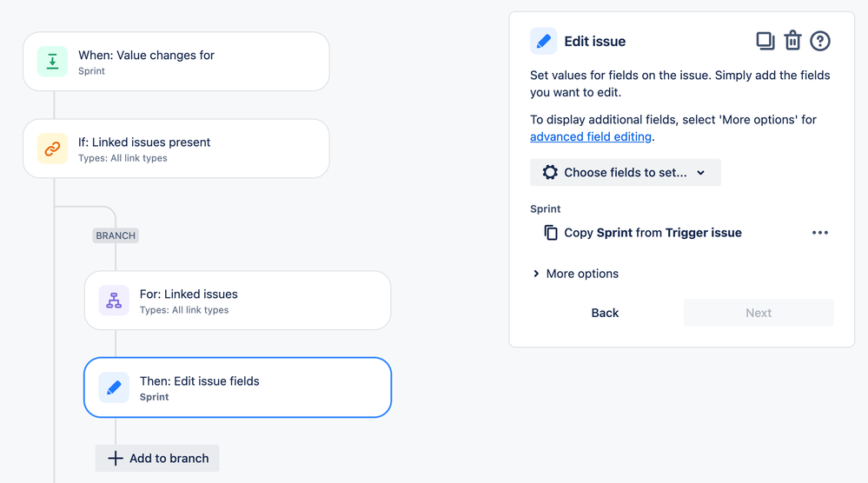The height and width of the screenshot is (483, 868).
Task: Click the gear icon in Choose fields to set
Action: click(x=550, y=172)
